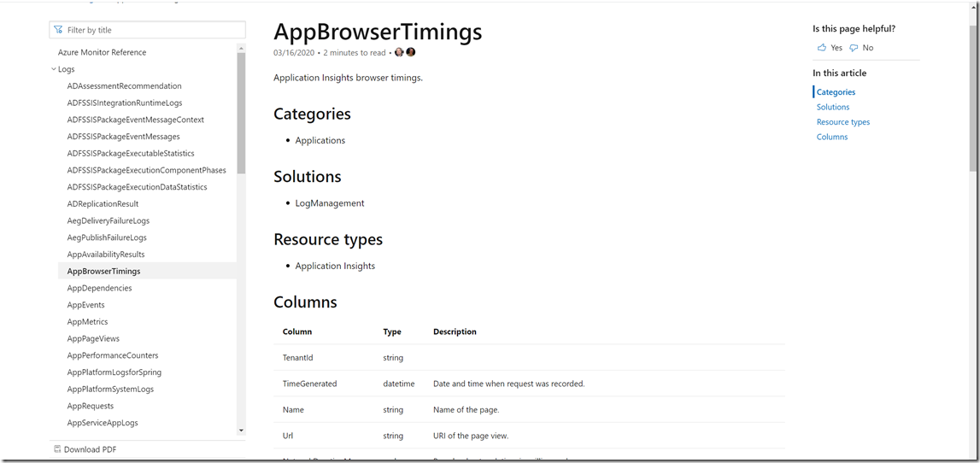Viewport: 980px width, 463px height.
Task: Click the first contributor avatar
Action: point(399,52)
